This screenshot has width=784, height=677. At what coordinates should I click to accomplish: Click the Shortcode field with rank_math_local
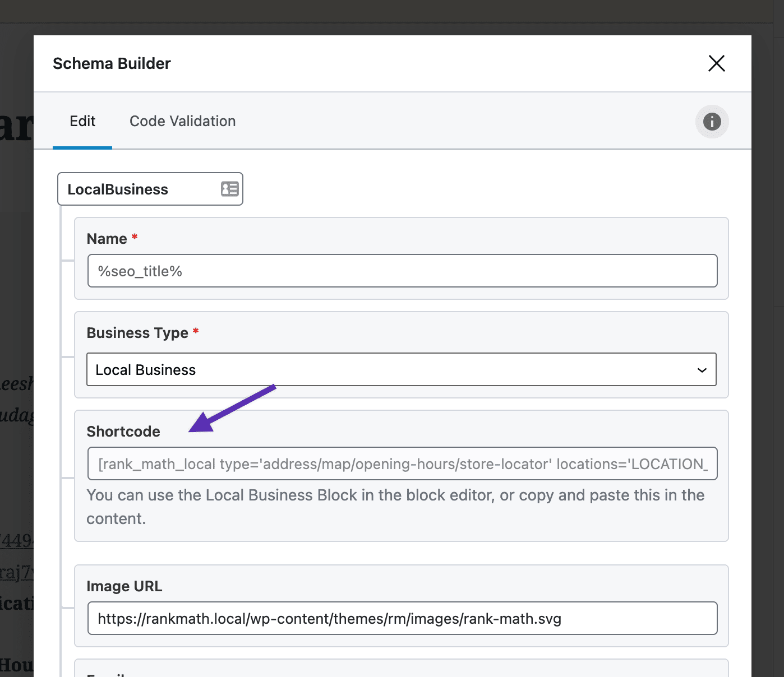pos(403,463)
